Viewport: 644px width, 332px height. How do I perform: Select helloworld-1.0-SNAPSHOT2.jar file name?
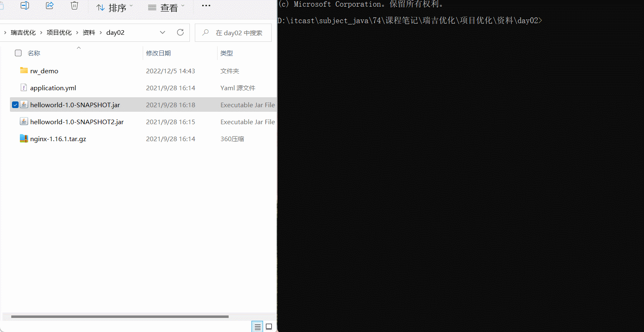[77, 122]
